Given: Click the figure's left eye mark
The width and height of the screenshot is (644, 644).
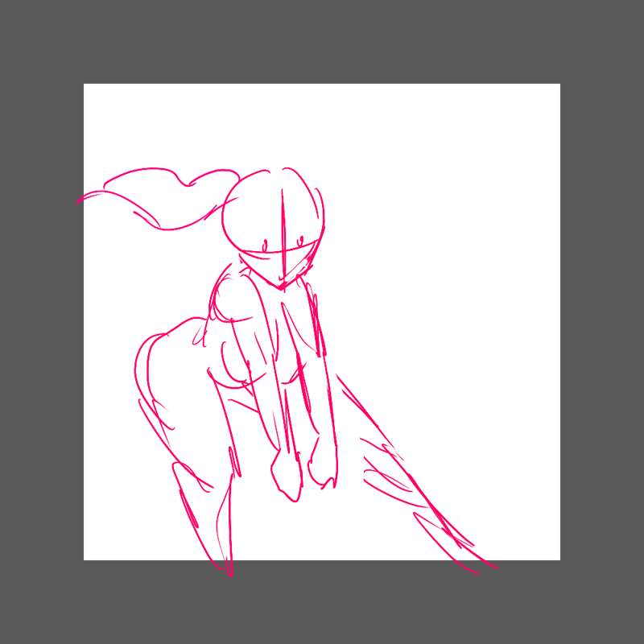Looking at the screenshot, I should (265, 245).
